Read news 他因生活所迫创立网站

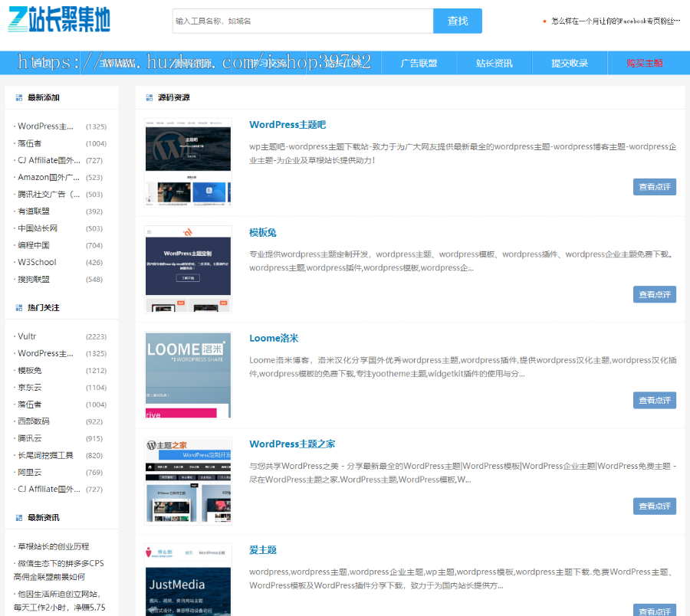pos(59,601)
